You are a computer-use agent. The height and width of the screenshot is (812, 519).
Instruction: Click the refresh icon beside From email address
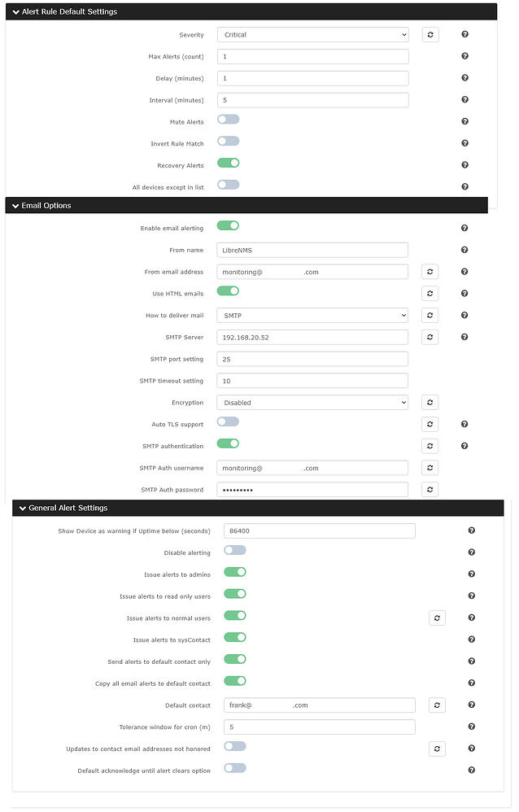click(x=430, y=271)
